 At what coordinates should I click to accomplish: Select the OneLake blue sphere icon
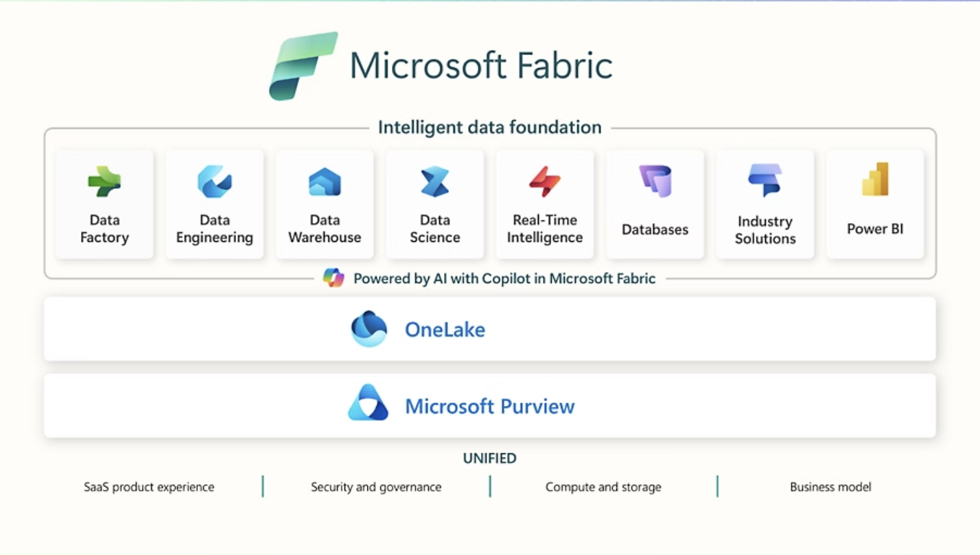click(369, 329)
